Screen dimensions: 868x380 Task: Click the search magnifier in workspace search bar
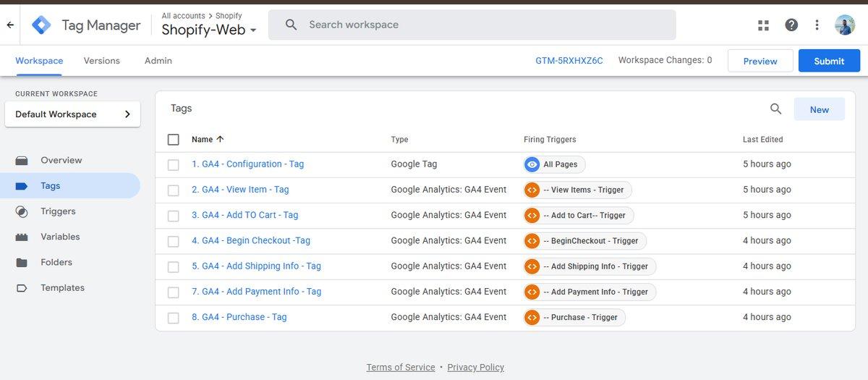coord(291,25)
